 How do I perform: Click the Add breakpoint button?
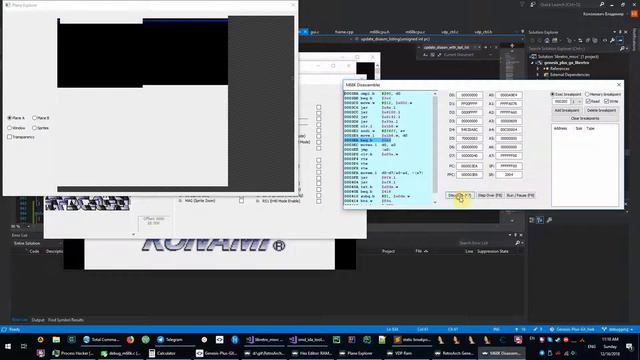(x=567, y=111)
